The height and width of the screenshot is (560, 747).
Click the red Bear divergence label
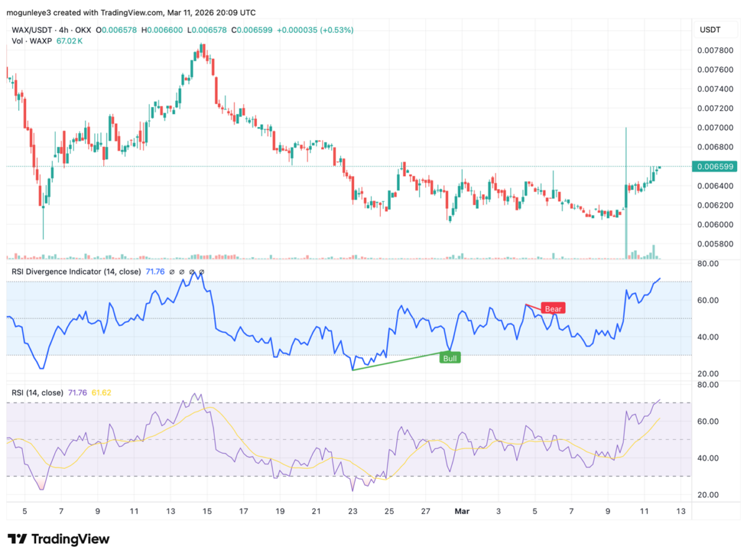click(553, 309)
